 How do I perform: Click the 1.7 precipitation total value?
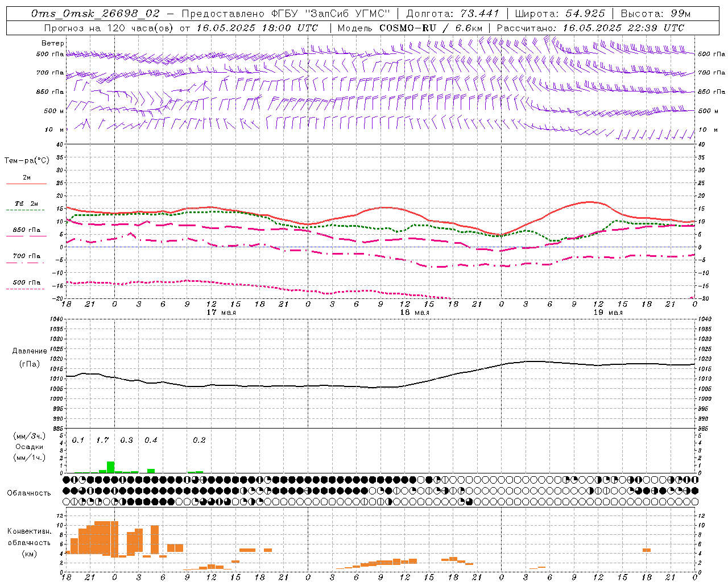pos(102,440)
